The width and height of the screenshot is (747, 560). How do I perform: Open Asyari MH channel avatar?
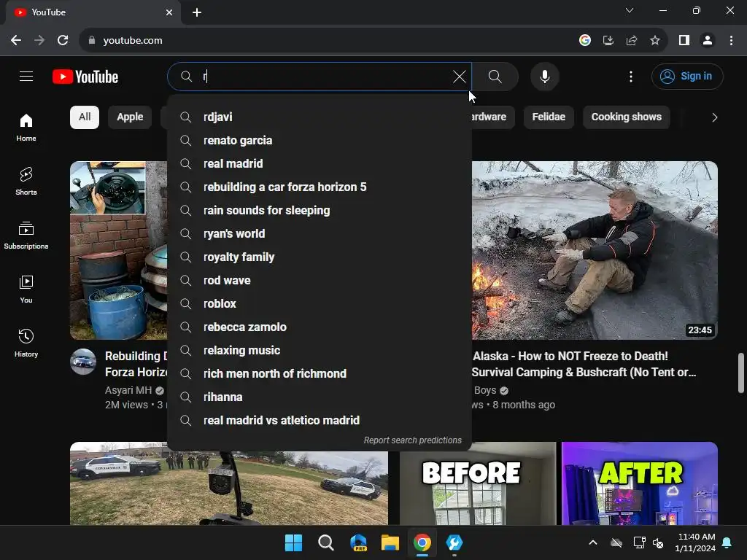[83, 362]
